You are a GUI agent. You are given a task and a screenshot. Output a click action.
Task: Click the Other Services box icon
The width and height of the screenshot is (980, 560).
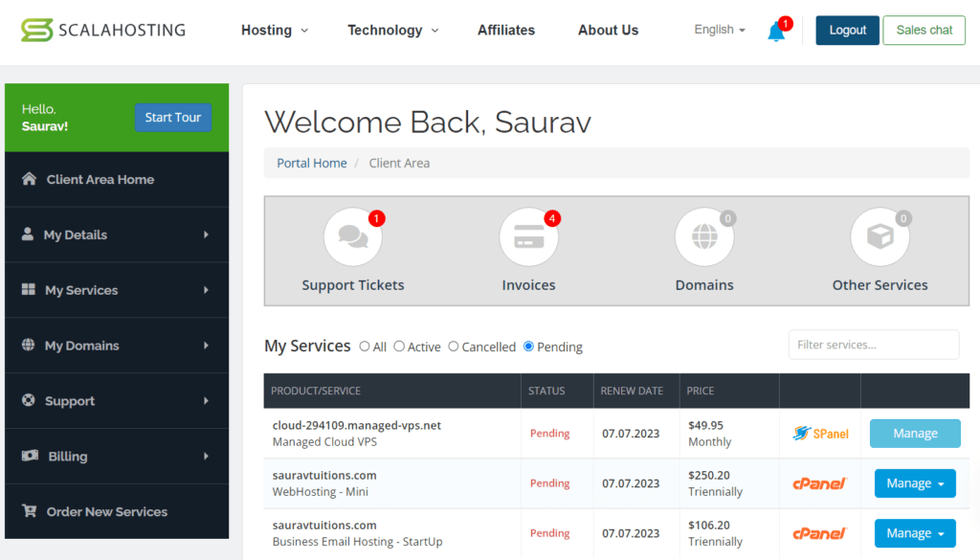click(x=880, y=235)
